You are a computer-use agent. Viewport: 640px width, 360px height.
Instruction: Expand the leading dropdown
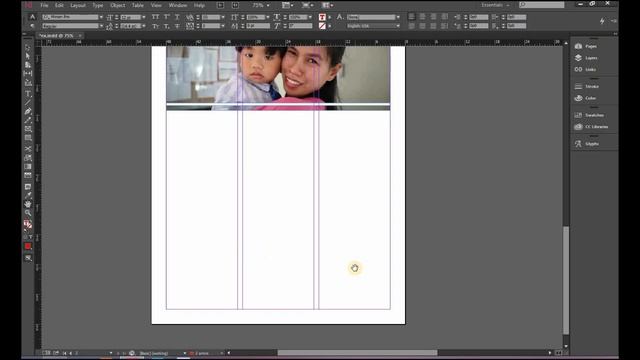[x=144, y=26]
